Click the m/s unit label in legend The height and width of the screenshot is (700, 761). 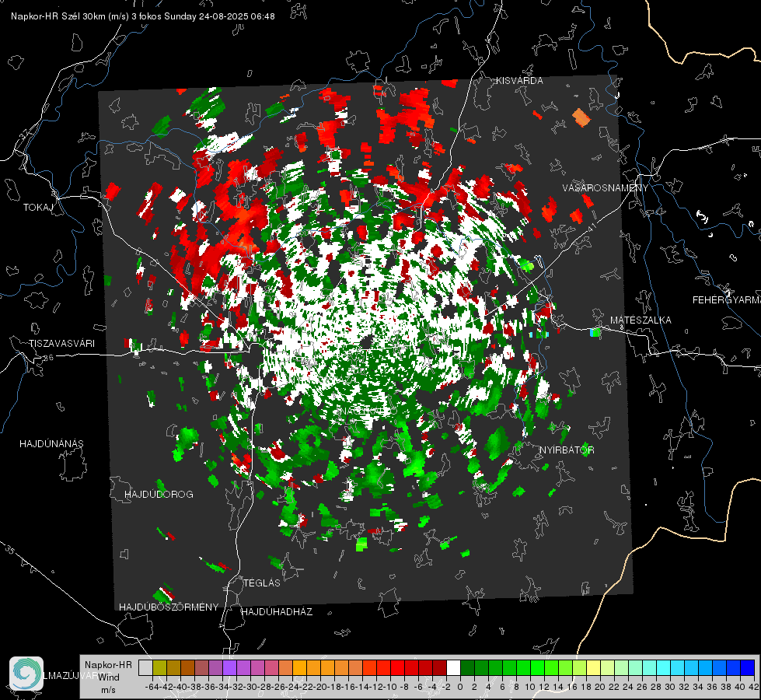[108, 690]
